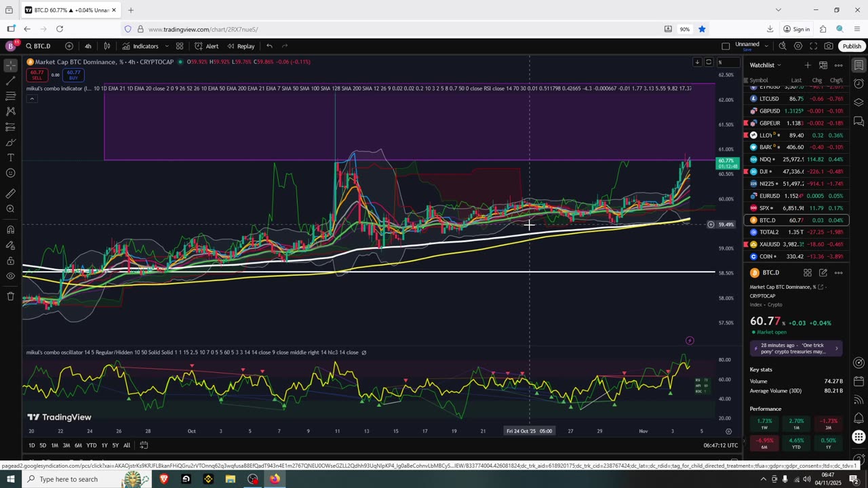This screenshot has height=488, width=868.
Task: Open the crypto treasuries news item
Action: tap(796, 348)
